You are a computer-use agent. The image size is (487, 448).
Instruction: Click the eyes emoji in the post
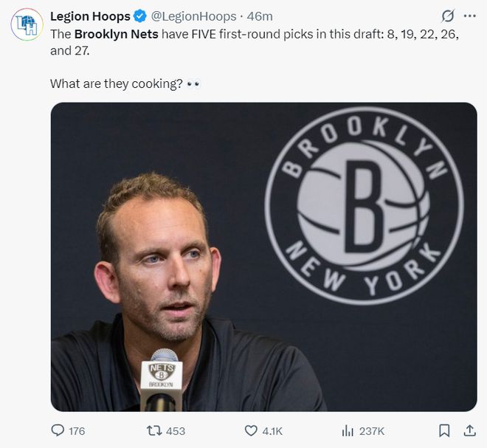point(193,83)
